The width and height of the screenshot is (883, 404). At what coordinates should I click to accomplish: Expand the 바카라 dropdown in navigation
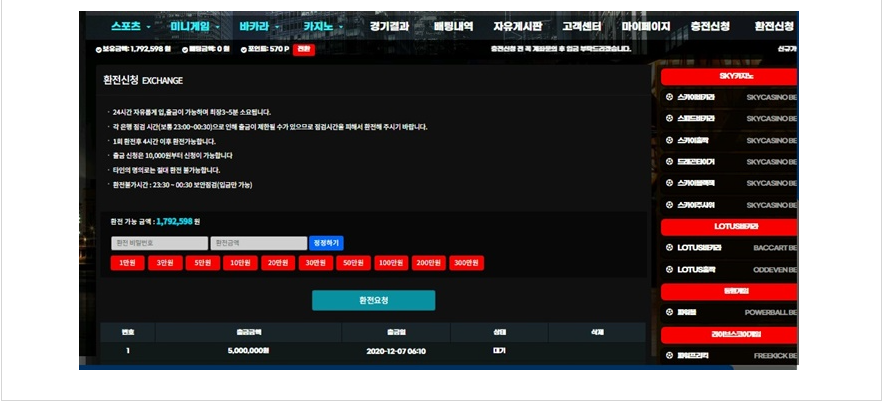coord(261,26)
